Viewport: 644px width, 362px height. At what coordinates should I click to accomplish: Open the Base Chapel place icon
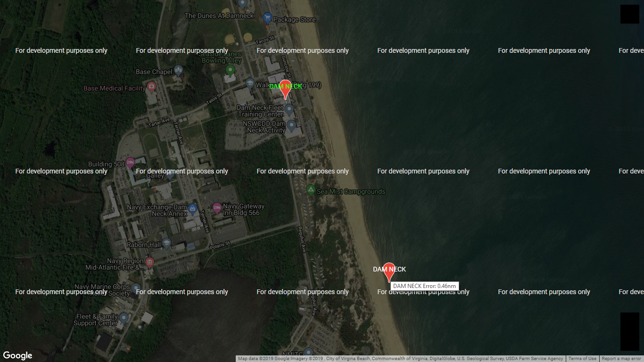(178, 71)
